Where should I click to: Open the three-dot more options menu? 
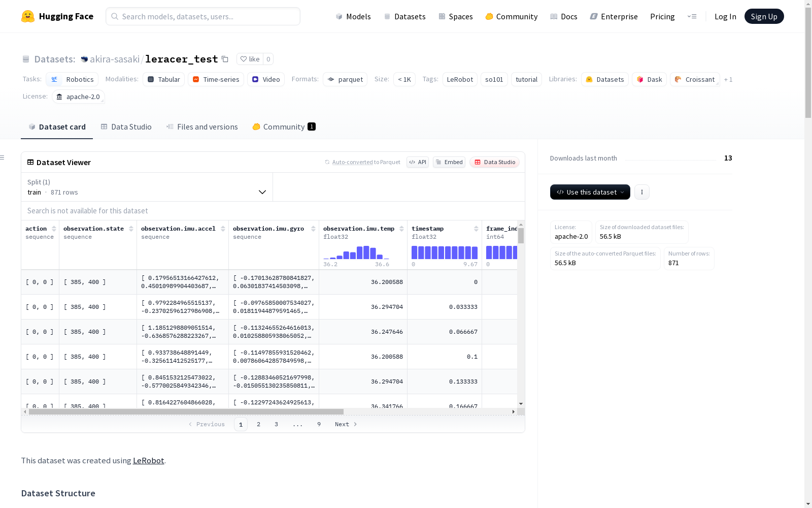[x=642, y=192]
